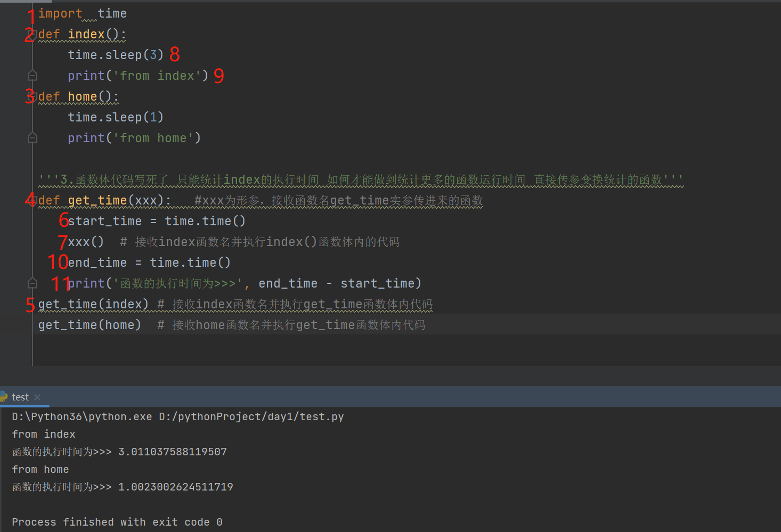
Task: Click the time.sleep(1) statement
Action: tap(116, 117)
